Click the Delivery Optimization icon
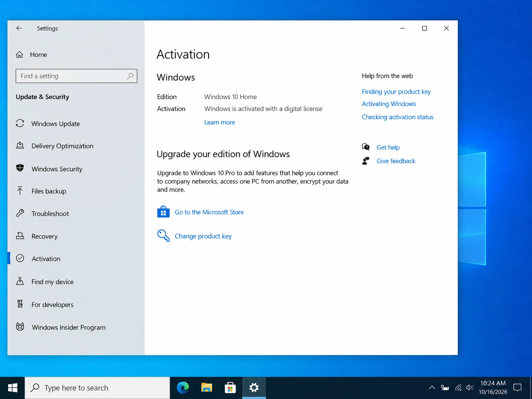Image resolution: width=532 pixels, height=399 pixels. pyautogui.click(x=20, y=145)
